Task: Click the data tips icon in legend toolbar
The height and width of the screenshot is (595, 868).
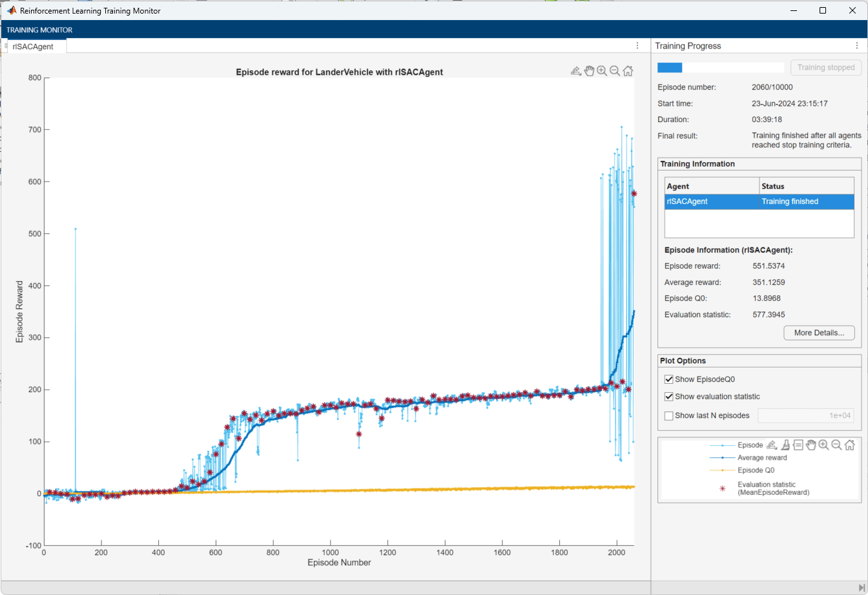Action: pyautogui.click(x=798, y=444)
